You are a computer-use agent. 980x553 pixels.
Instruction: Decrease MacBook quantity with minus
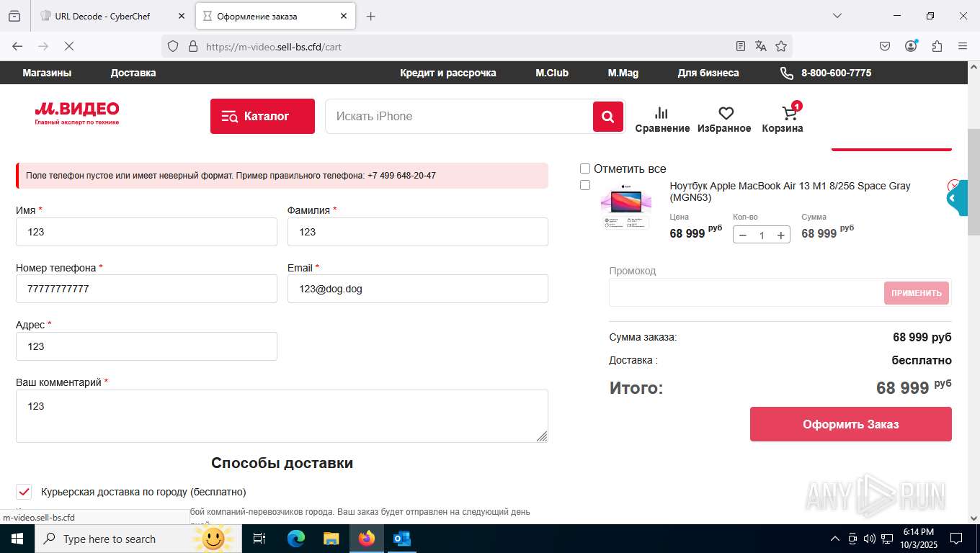tap(743, 235)
